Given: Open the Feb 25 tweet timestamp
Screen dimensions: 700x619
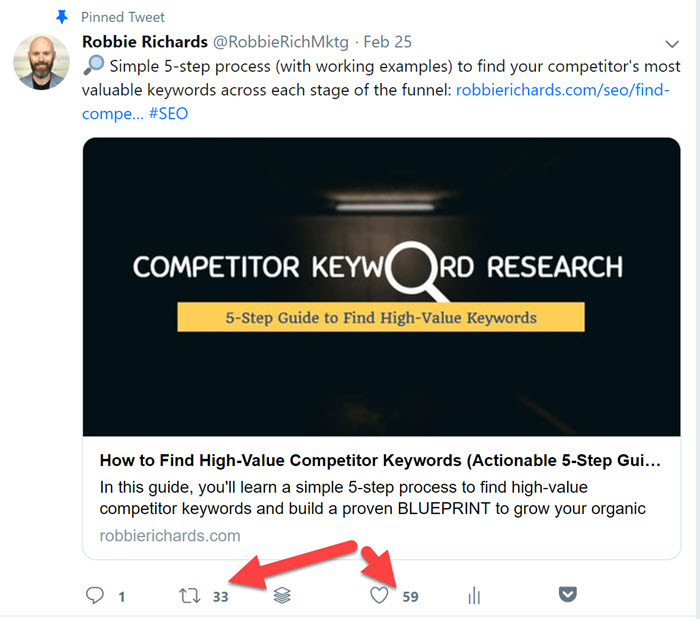Looking at the screenshot, I should tap(390, 43).
